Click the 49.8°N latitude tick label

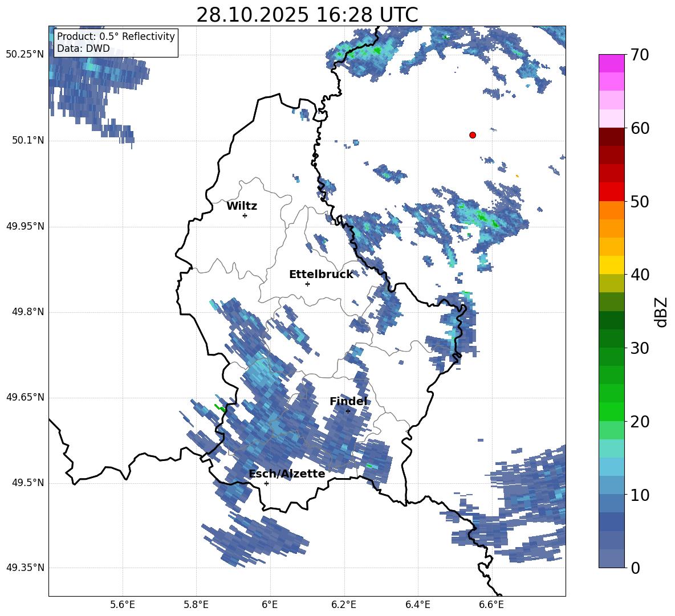pos(28,312)
